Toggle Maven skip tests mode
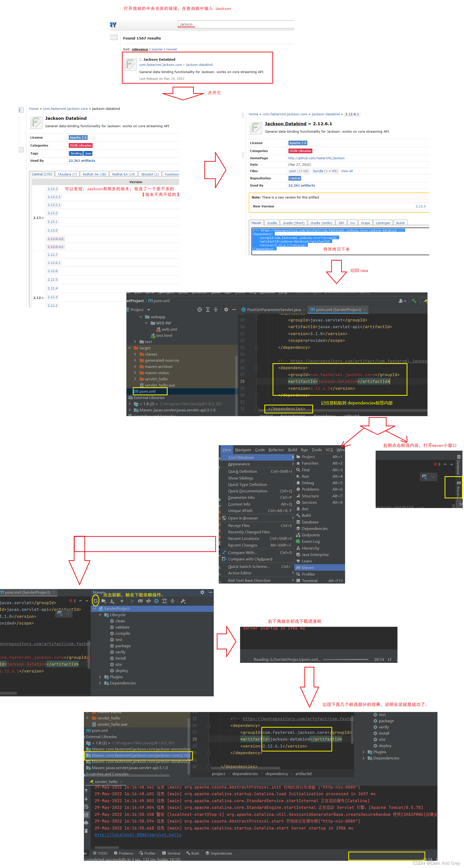464x868 pixels. pos(156,601)
